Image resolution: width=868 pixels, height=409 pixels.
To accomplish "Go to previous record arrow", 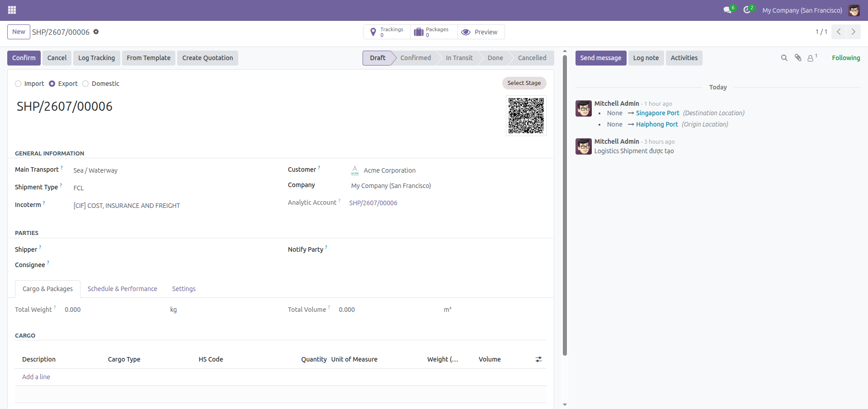I will point(839,32).
